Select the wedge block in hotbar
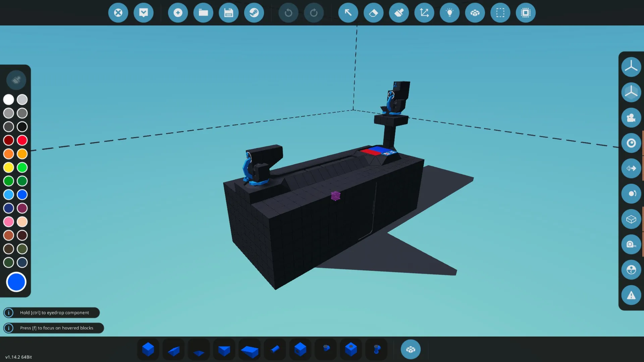This screenshot has width=644, height=362. [173, 350]
